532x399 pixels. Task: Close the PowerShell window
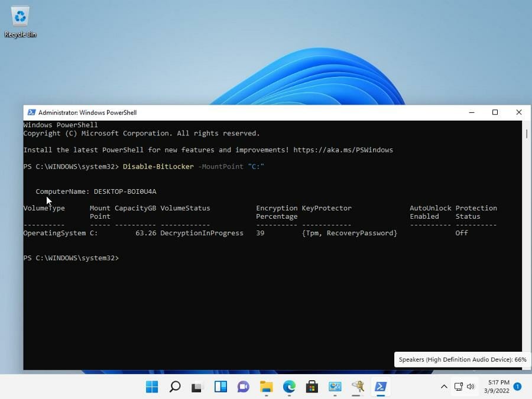519,112
